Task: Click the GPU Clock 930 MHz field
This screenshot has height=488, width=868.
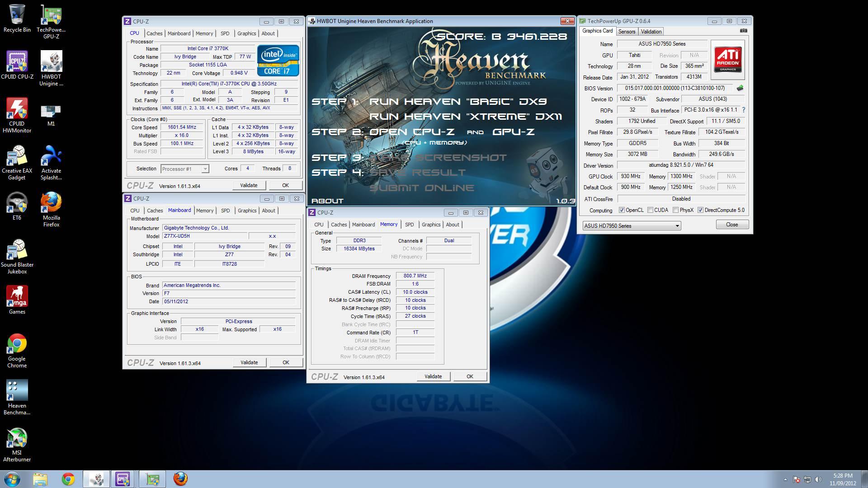Action: click(x=630, y=176)
